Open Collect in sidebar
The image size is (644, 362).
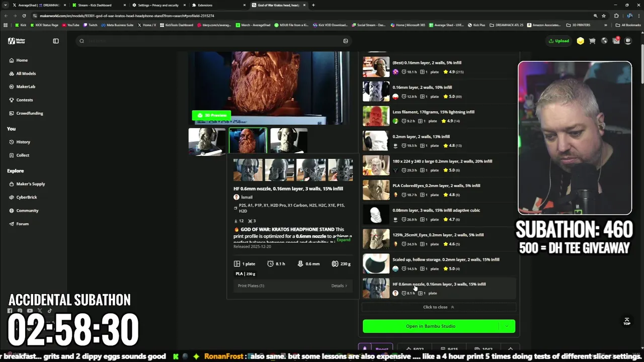[22, 155]
